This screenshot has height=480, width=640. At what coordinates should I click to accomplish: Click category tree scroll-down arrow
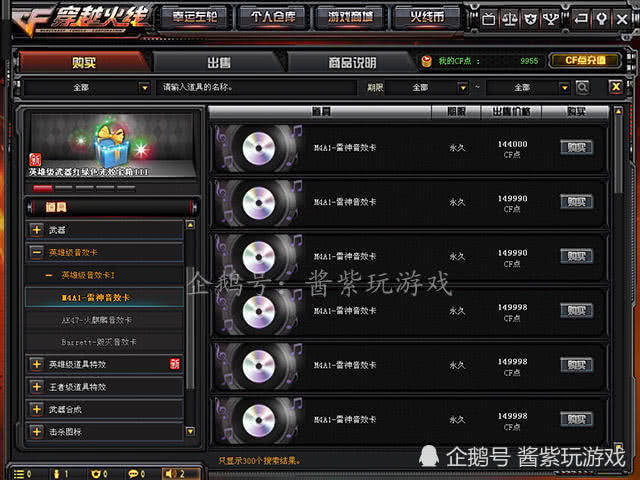(x=190, y=431)
